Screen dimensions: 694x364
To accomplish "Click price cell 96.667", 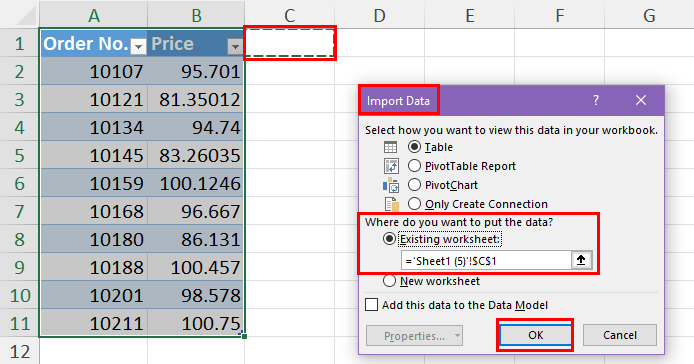I will (x=196, y=211).
